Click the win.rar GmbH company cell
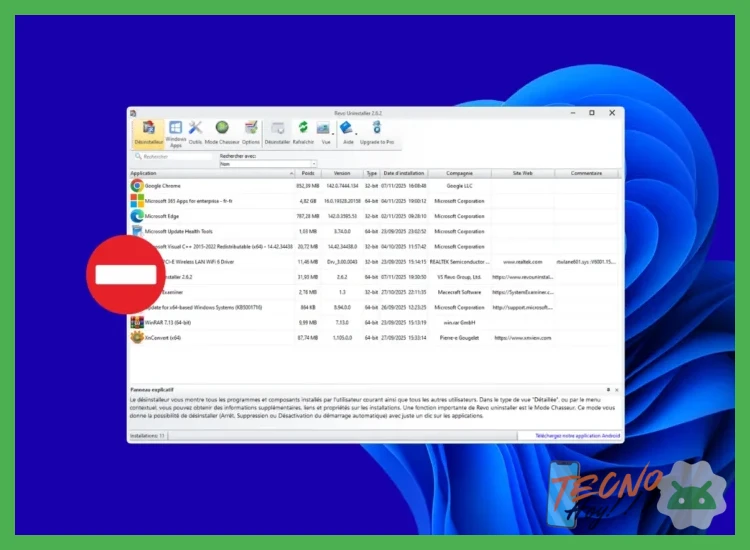This screenshot has width=750, height=550. pos(459,322)
